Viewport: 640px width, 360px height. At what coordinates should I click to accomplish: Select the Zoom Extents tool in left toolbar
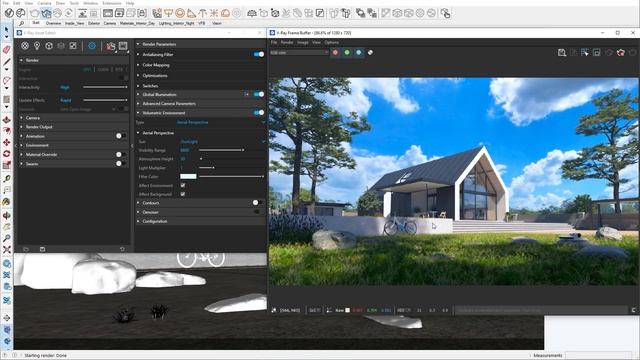point(7,249)
